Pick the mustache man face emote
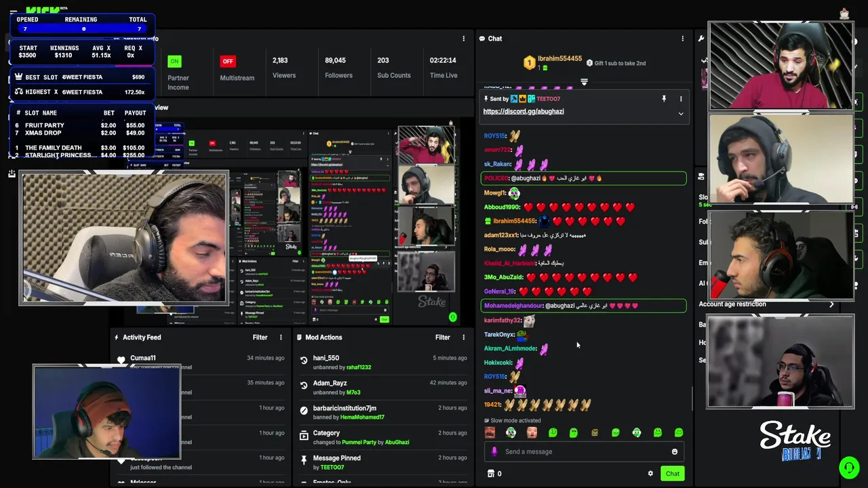 click(490, 432)
